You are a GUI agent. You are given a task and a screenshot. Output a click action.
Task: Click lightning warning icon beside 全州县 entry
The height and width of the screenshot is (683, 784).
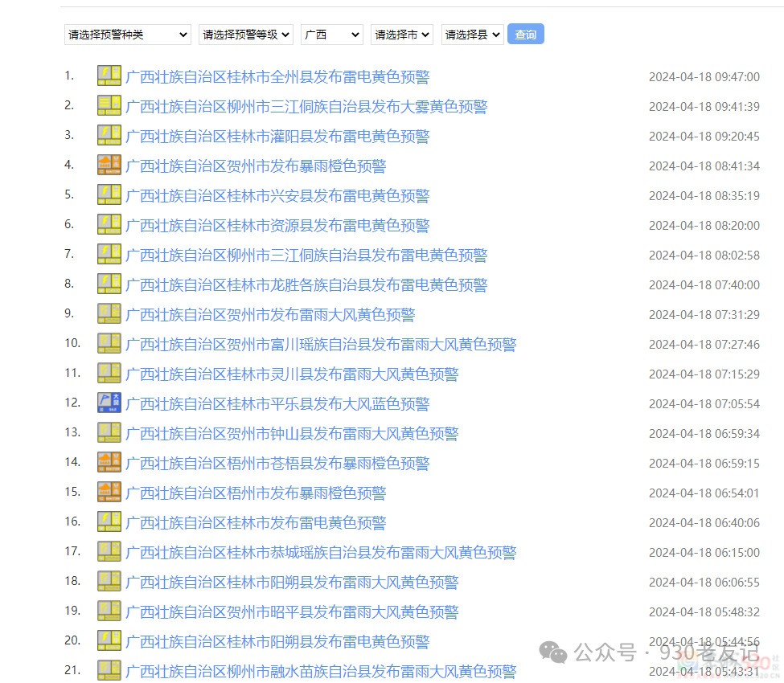pos(109,76)
